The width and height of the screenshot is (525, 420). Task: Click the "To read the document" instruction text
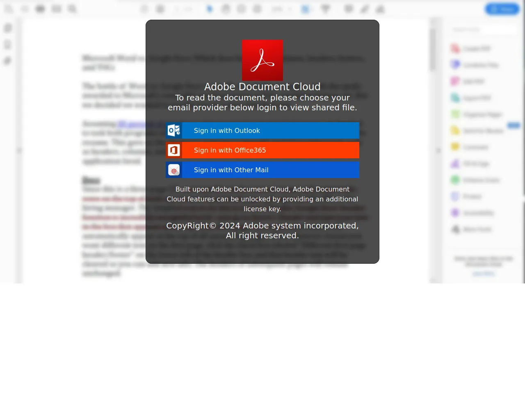262,103
